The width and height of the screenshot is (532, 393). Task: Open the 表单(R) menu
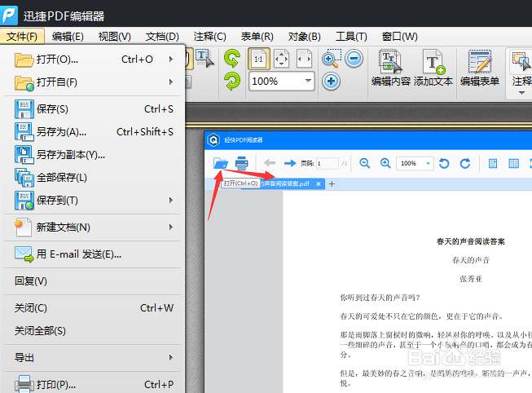[x=257, y=37]
